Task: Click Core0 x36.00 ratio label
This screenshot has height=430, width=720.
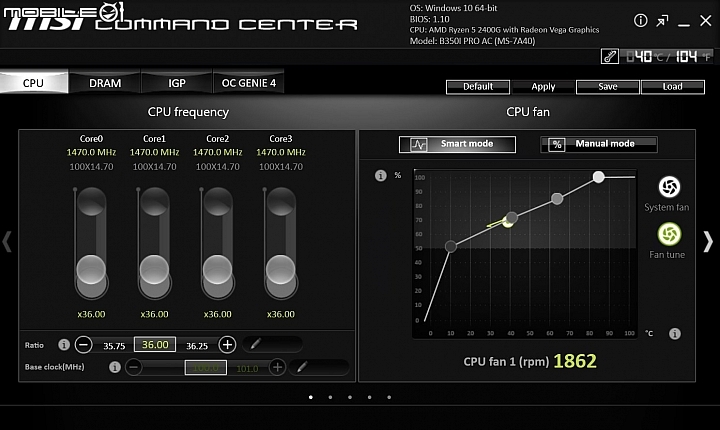Action: click(x=91, y=314)
